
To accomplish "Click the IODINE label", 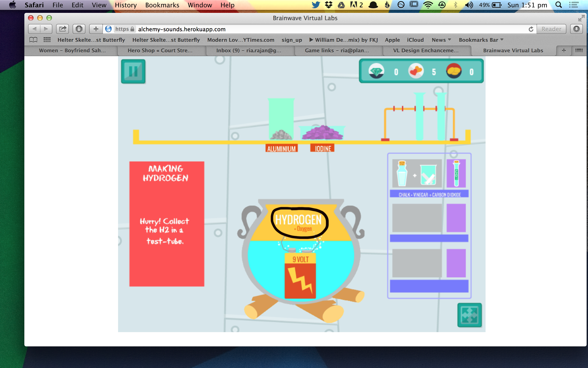I will 322,148.
